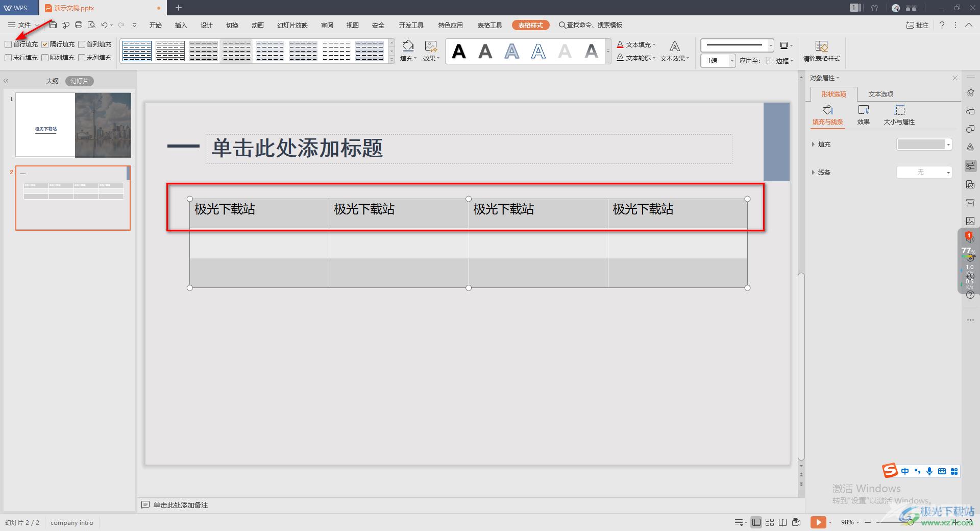The image size is (980, 531).
Task: Click the Print icon
Action: pyautogui.click(x=78, y=25)
